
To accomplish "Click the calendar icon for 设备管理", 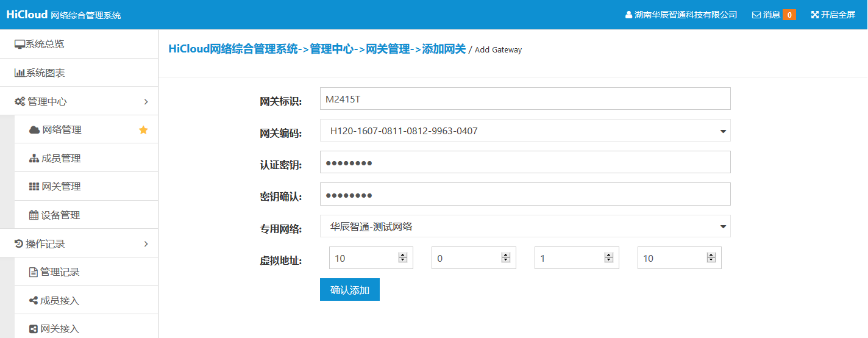I will pyautogui.click(x=34, y=215).
